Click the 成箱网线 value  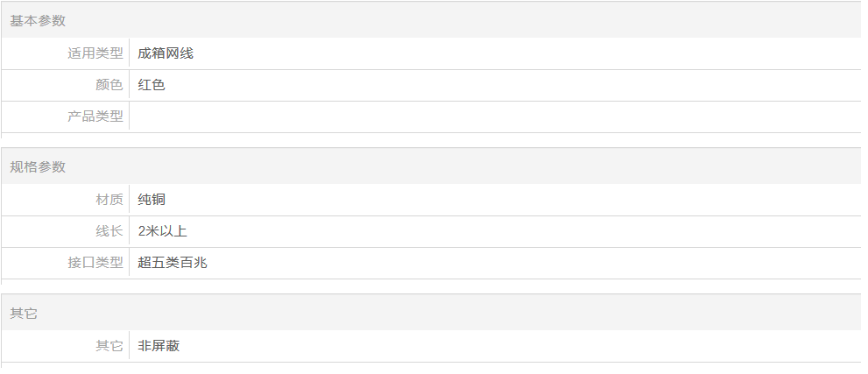[x=166, y=53]
